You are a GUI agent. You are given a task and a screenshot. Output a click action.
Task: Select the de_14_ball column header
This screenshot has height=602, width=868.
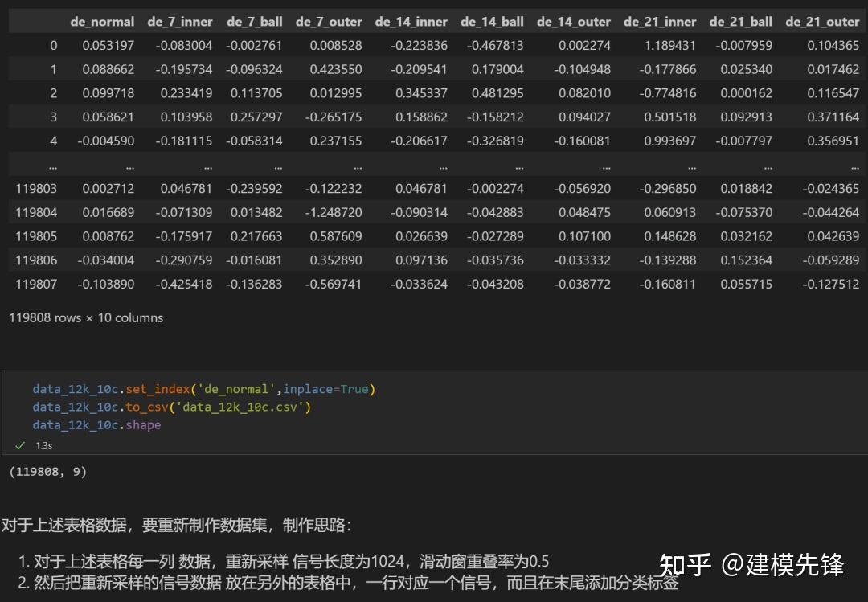pyautogui.click(x=492, y=22)
